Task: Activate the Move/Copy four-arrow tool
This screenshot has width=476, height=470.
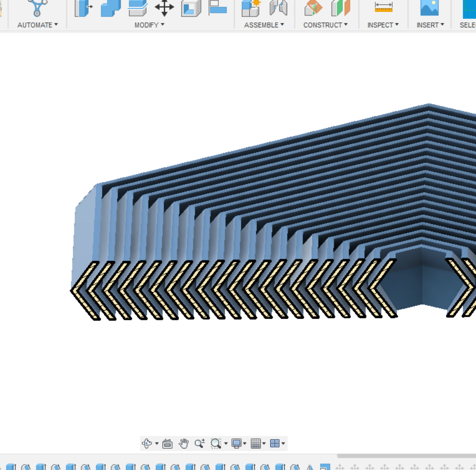Action: 164,8
